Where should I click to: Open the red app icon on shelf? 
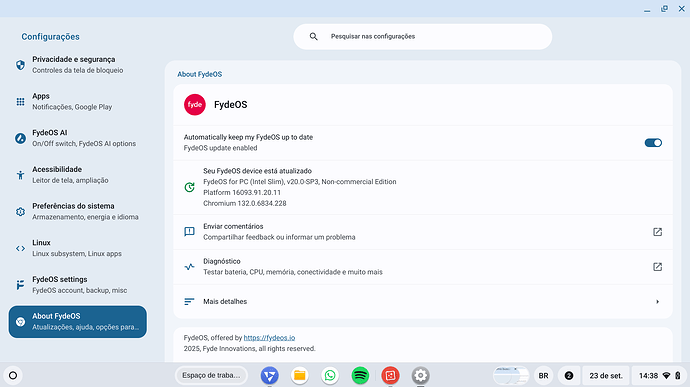coord(390,376)
